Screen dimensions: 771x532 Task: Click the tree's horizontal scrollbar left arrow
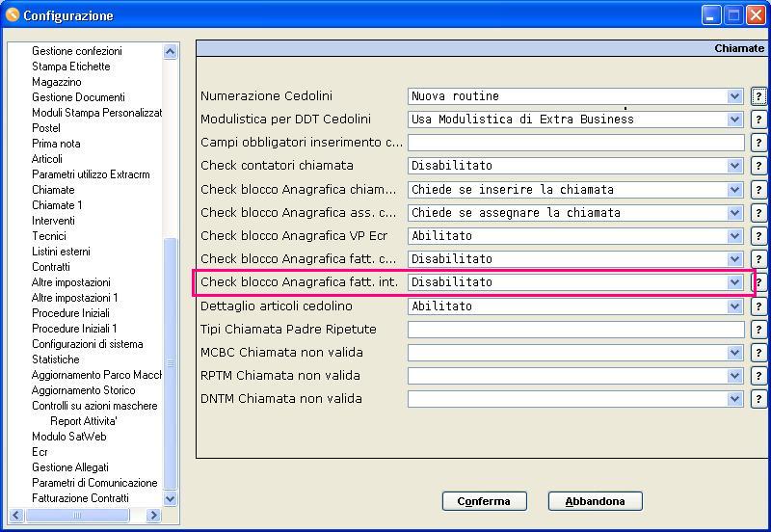[x=15, y=515]
